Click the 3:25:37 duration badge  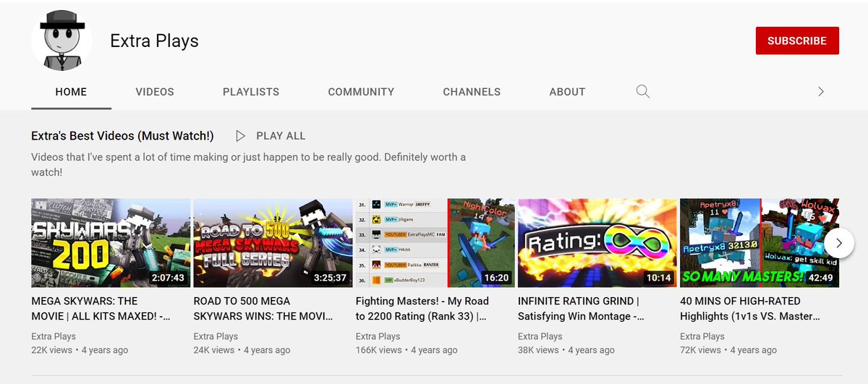click(x=330, y=278)
